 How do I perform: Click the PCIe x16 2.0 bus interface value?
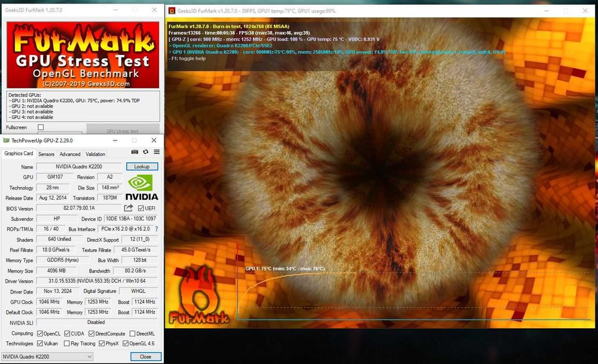click(126, 229)
